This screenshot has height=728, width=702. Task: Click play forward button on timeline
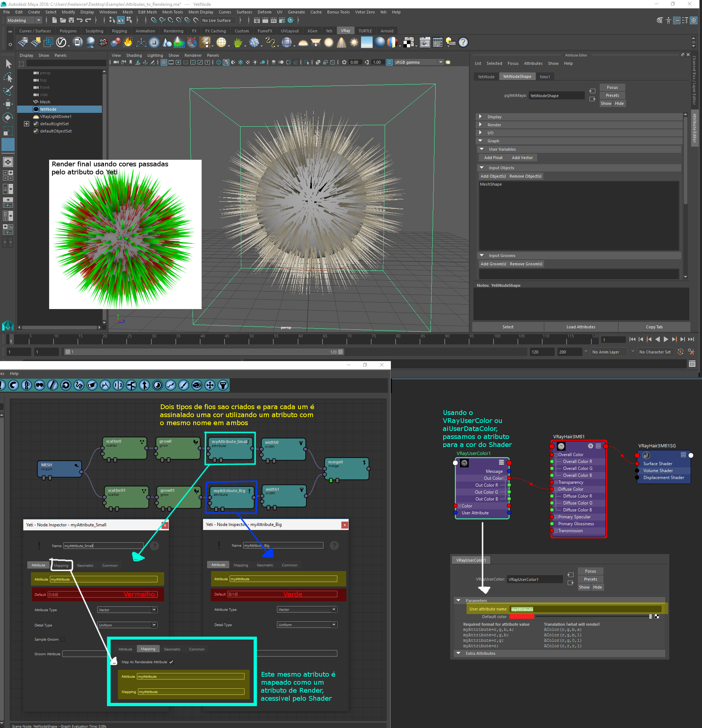666,339
